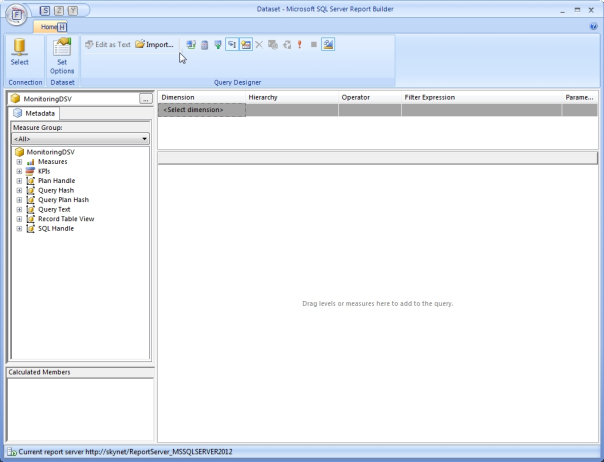Expand the Query Plan Hash dimension

19,200
